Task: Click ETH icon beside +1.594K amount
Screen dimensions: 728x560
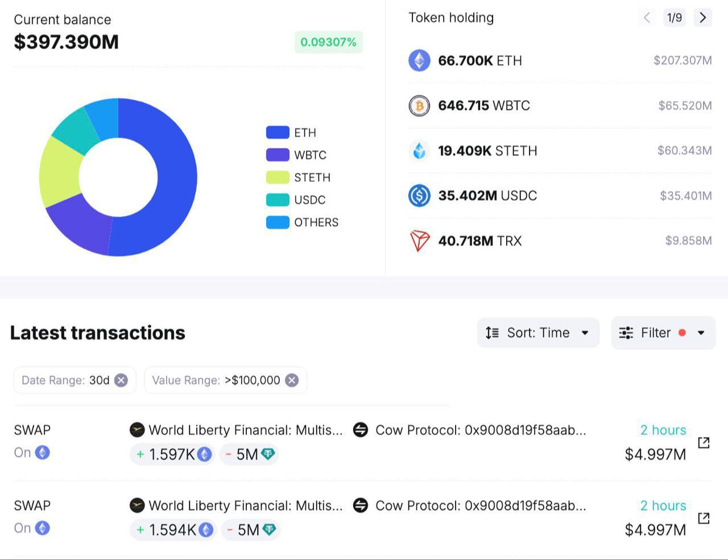Action: point(206,530)
